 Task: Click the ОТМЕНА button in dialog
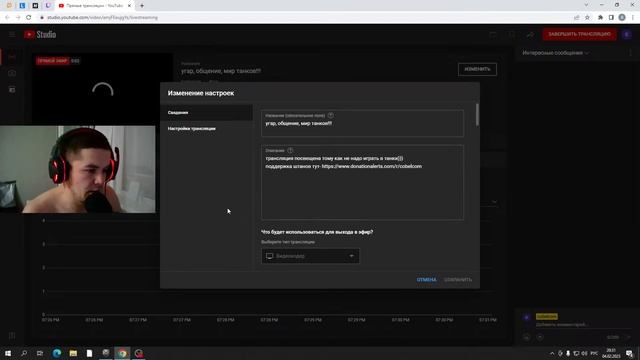427,280
